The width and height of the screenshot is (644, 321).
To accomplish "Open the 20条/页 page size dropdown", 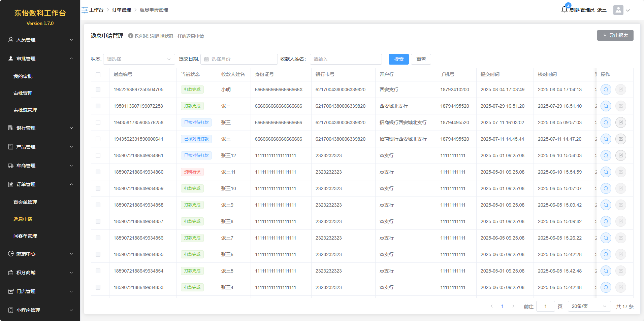I will tap(589, 306).
